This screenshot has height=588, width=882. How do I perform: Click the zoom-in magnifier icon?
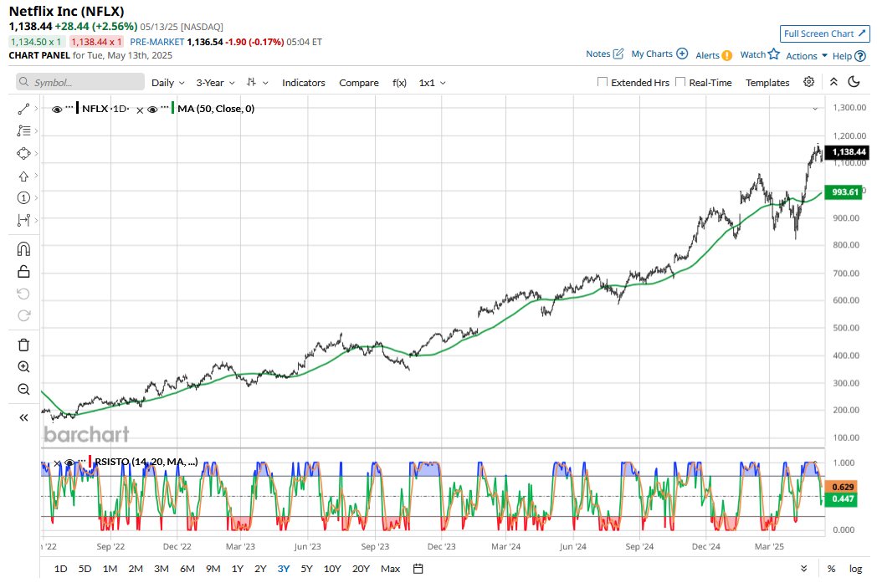(23, 366)
